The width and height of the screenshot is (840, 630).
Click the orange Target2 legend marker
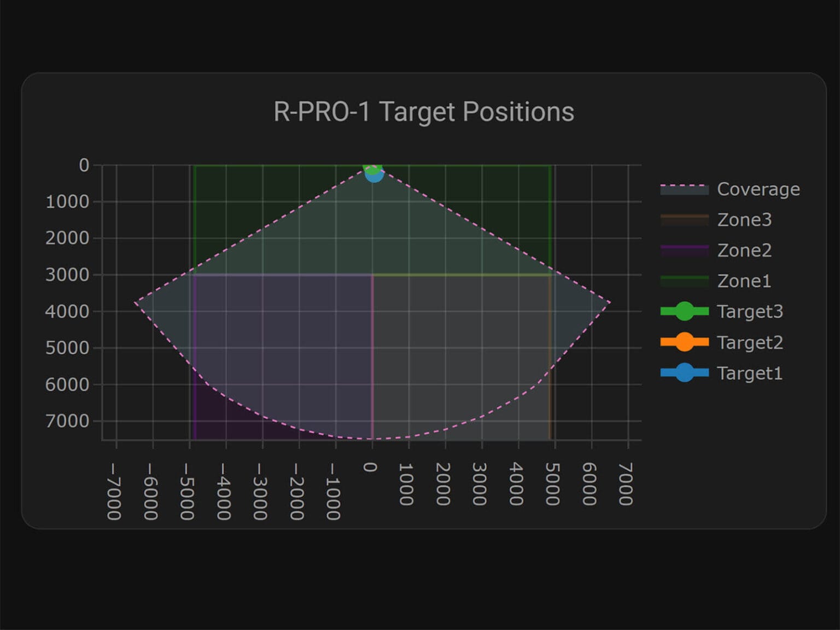[x=685, y=342]
